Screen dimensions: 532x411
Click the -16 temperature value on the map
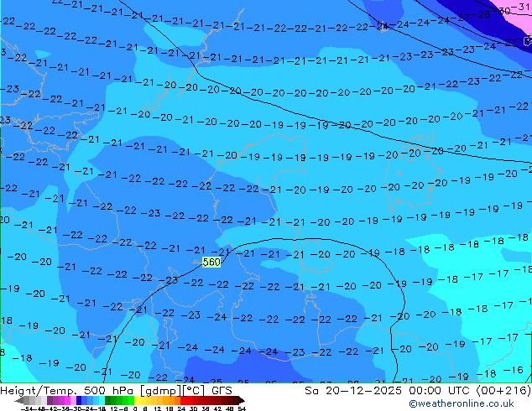pos(513,370)
